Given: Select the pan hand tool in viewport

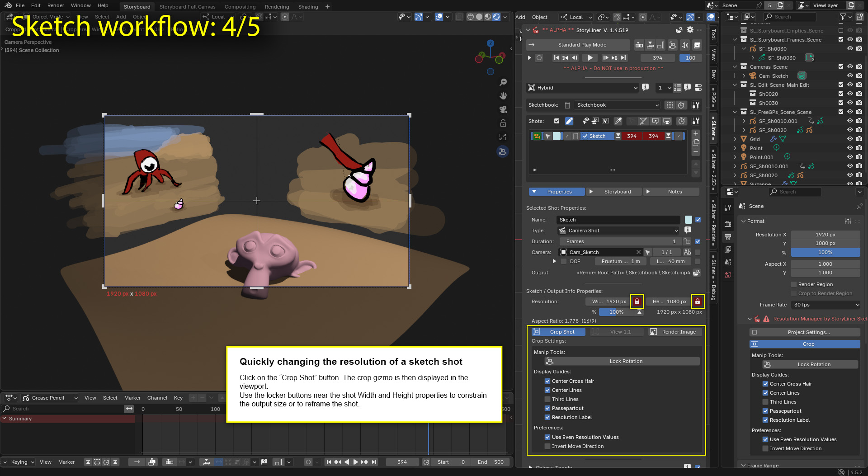Looking at the screenshot, I should 503,96.
